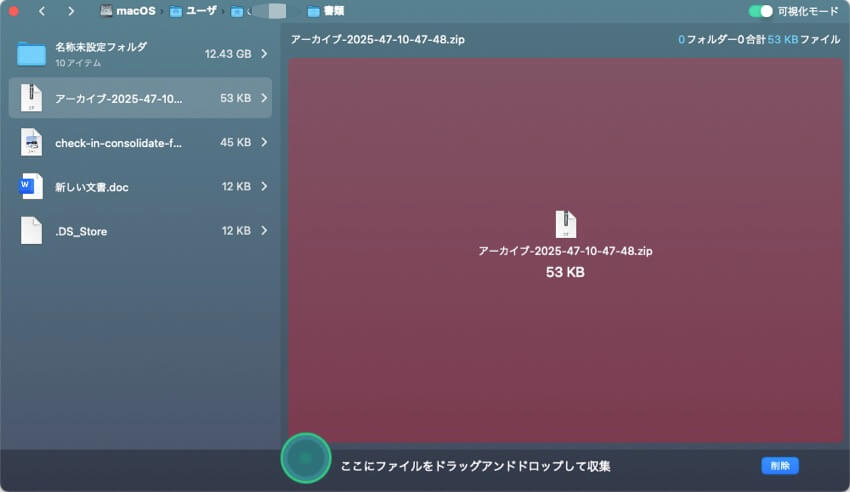Screen dimensions: 850x492
Task: Click the 新しい文書.doc file name
Action: tap(92, 187)
